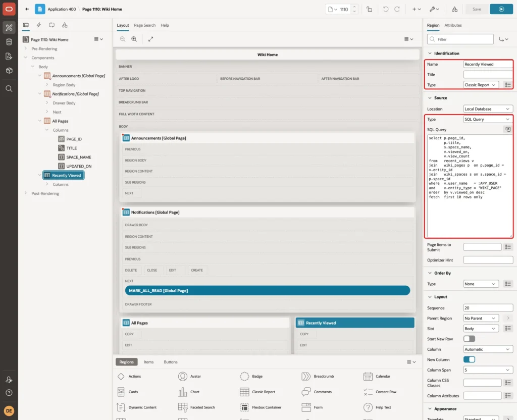This screenshot has width=517, height=420.
Task: Collapse the Identification section
Action: coord(430,54)
